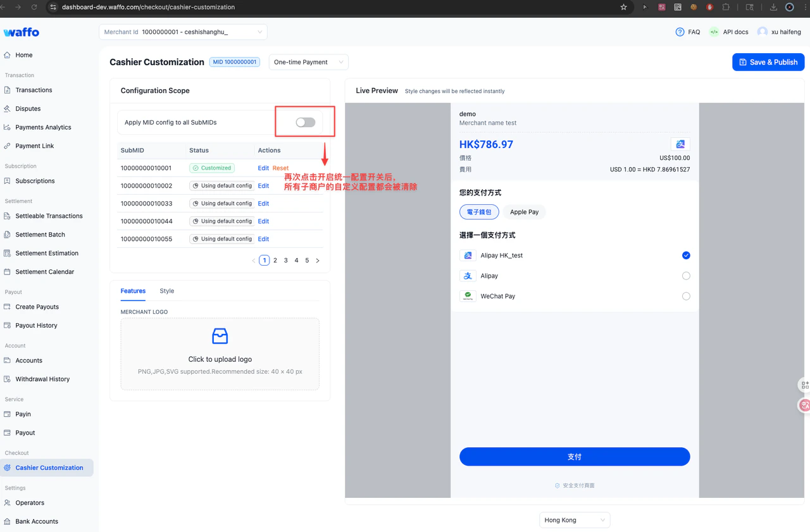The height and width of the screenshot is (532, 810).
Task: Click the Payout History icon
Action: click(7, 325)
